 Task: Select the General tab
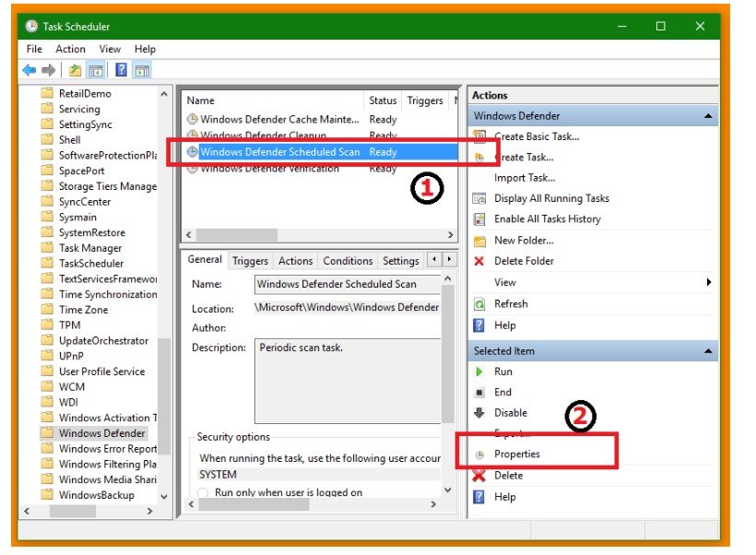click(205, 259)
